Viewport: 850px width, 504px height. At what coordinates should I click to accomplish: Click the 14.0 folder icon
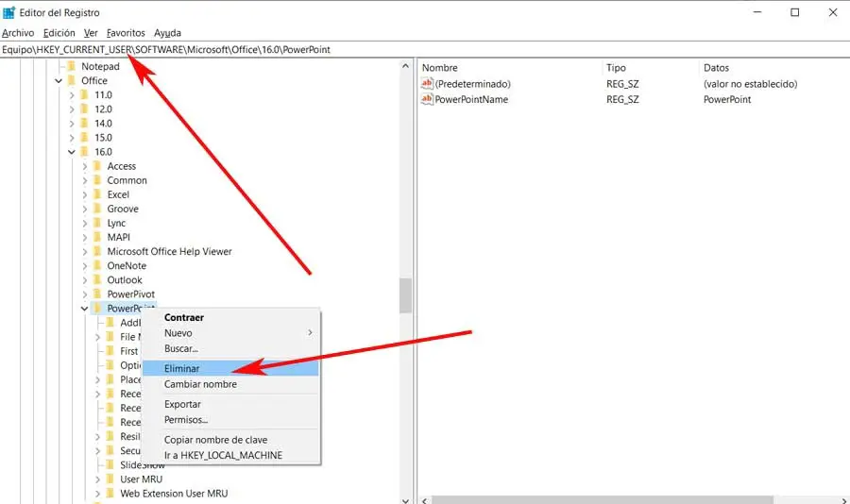pos(84,123)
